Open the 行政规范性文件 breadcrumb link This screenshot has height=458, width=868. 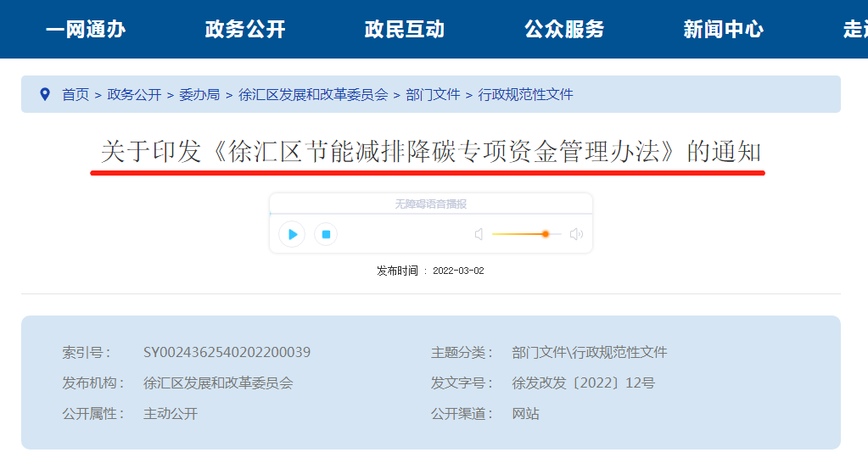tap(526, 95)
